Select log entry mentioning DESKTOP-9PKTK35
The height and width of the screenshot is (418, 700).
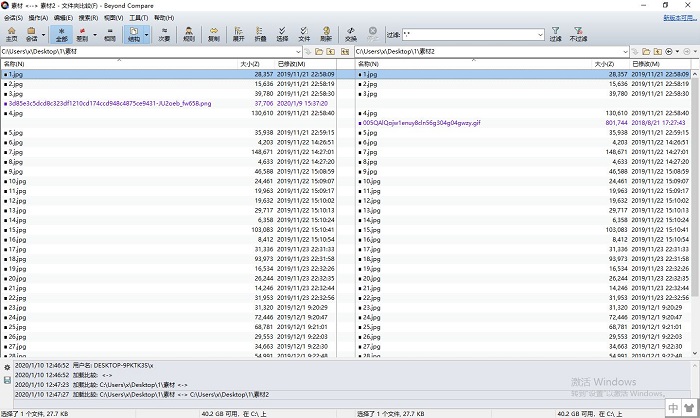352,366
